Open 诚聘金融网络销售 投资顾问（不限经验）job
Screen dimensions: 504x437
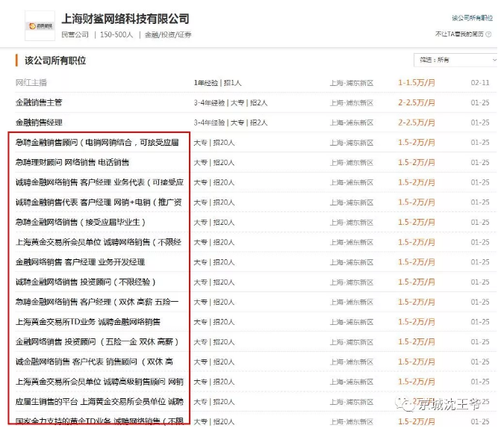tap(86, 282)
